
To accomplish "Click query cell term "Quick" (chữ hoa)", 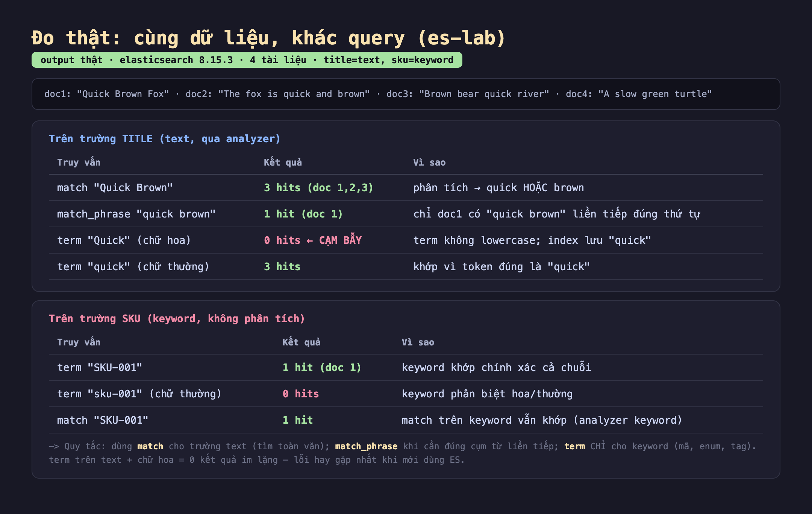I will click(124, 240).
